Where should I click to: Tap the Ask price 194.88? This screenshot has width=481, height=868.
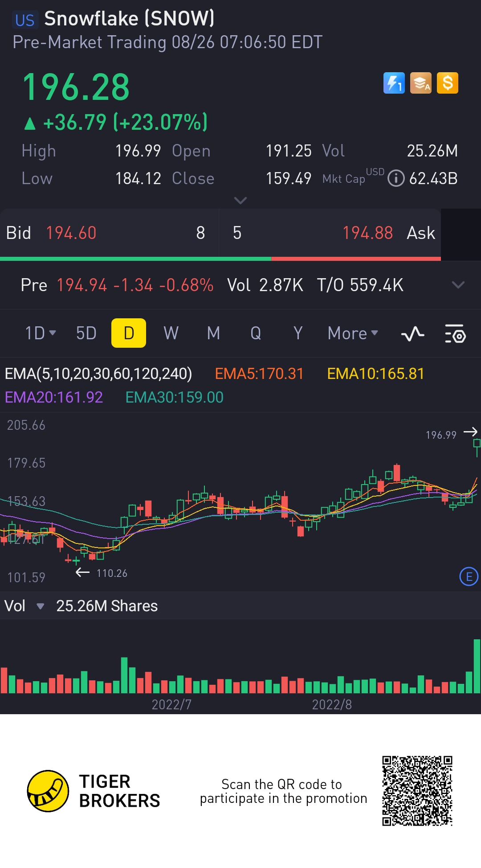pos(368,233)
